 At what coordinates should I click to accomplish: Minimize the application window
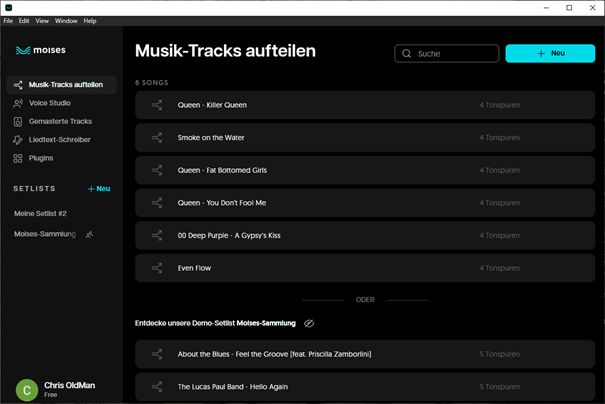546,8
